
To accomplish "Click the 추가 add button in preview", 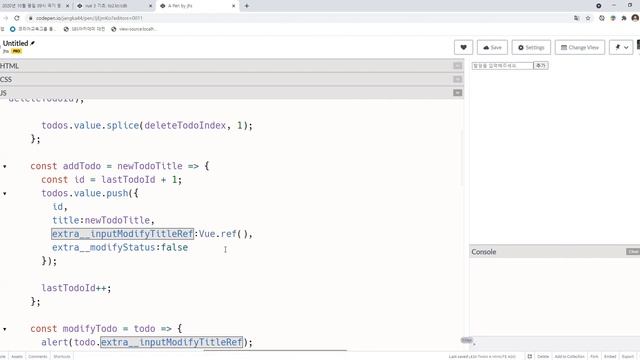I will coord(541,66).
